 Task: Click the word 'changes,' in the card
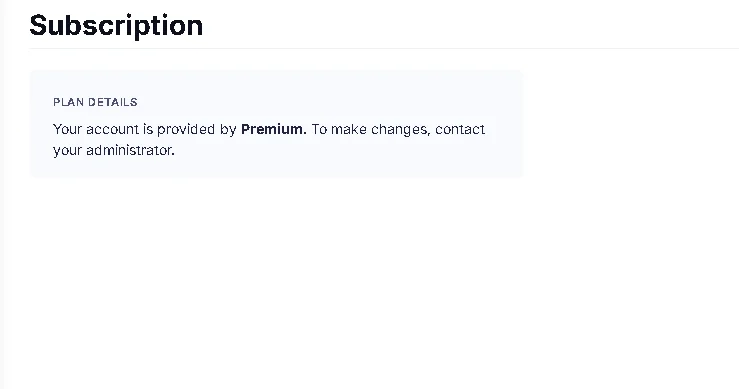(401, 130)
